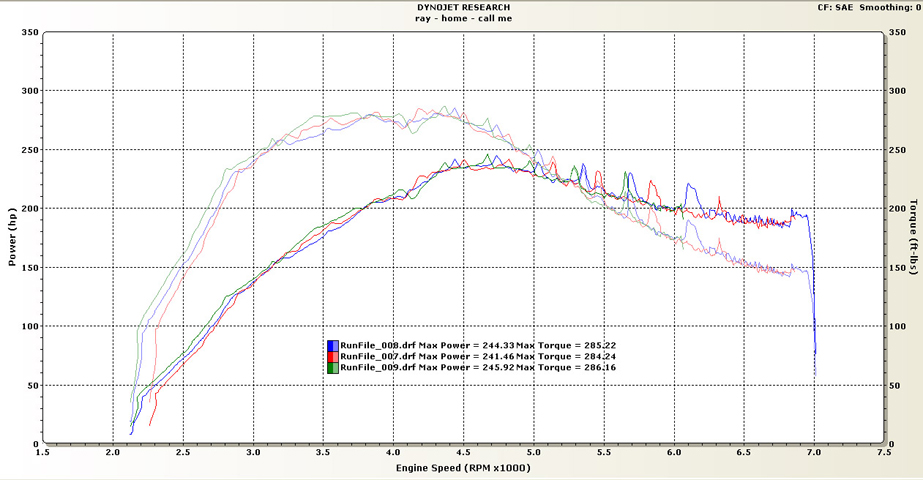Click the red RunFile_007 legend color swatch
Image resolution: width=923 pixels, height=480 pixels.
[333, 356]
